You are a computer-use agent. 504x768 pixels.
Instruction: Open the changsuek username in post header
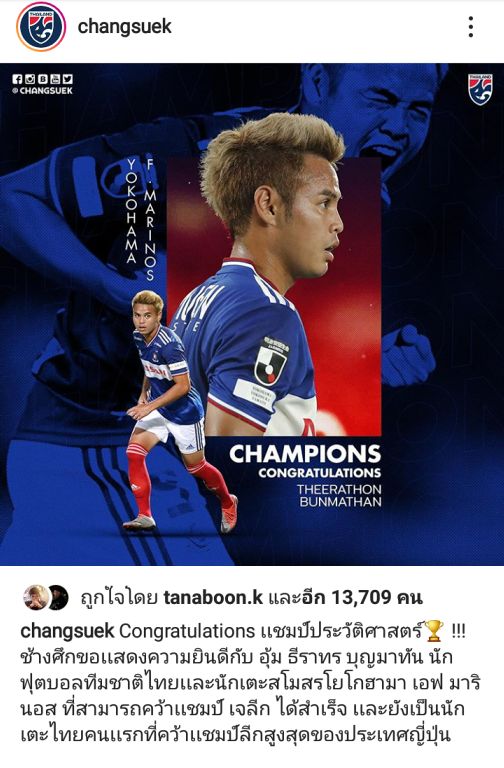[x=125, y=27]
